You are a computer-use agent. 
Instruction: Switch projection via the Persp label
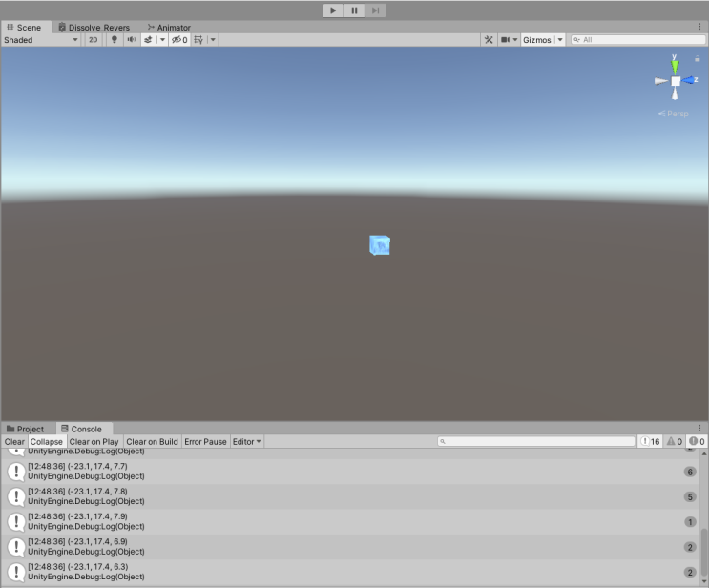click(x=674, y=114)
